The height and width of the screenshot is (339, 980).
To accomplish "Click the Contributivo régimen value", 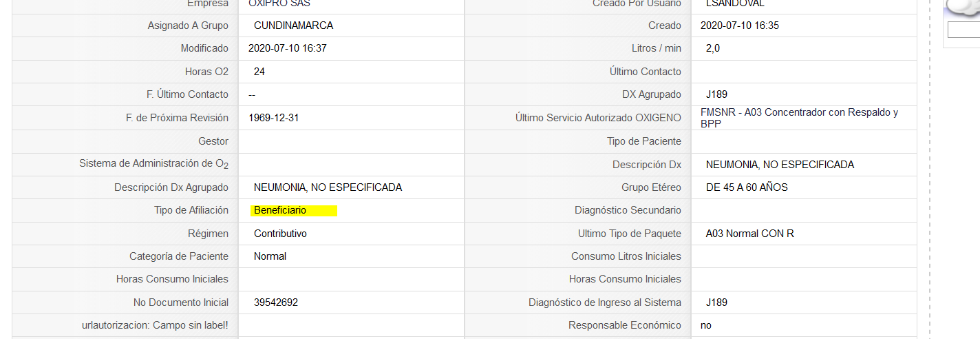I will point(280,234).
